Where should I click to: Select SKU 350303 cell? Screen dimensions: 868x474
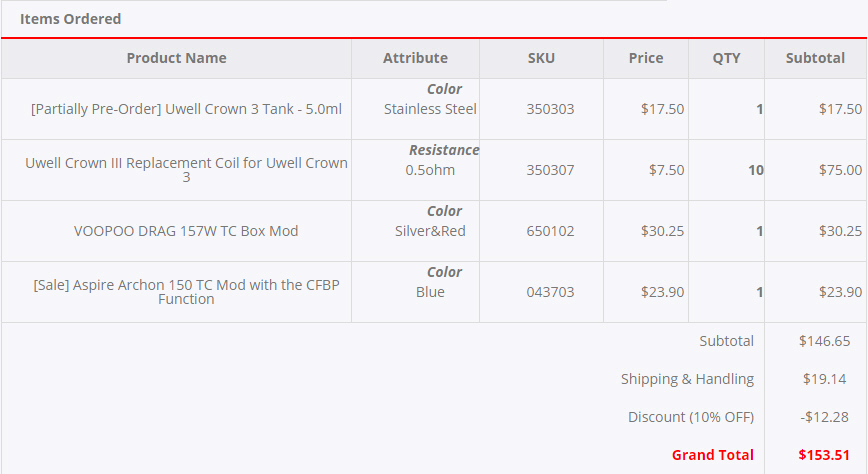pyautogui.click(x=550, y=109)
